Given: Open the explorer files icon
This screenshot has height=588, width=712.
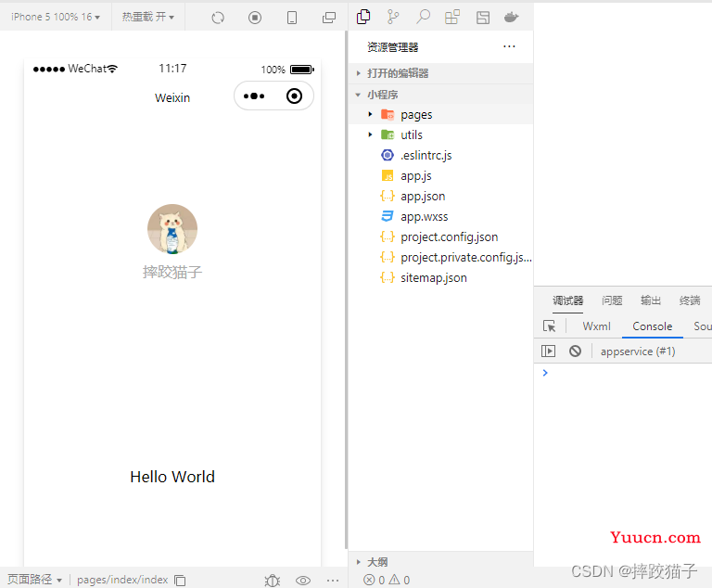Looking at the screenshot, I should 363,17.
